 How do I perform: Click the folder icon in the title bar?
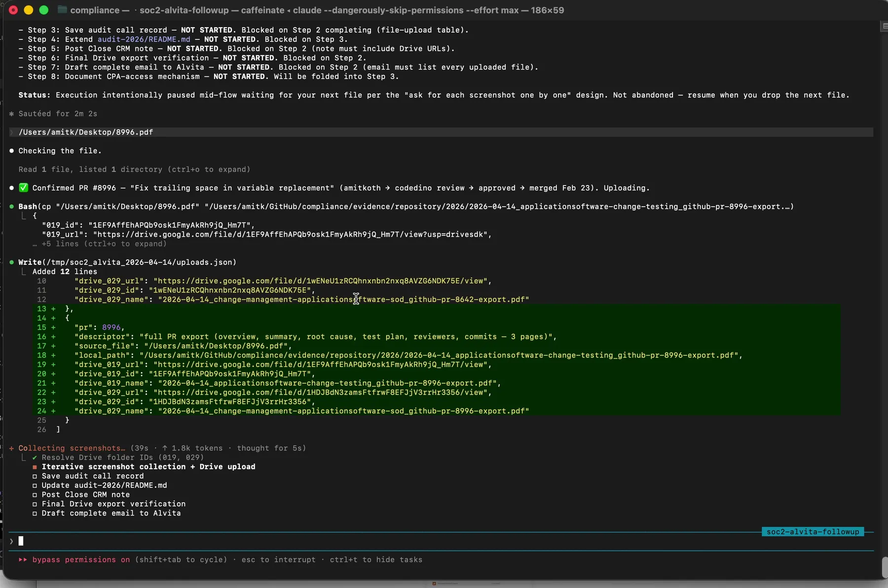tap(62, 9)
